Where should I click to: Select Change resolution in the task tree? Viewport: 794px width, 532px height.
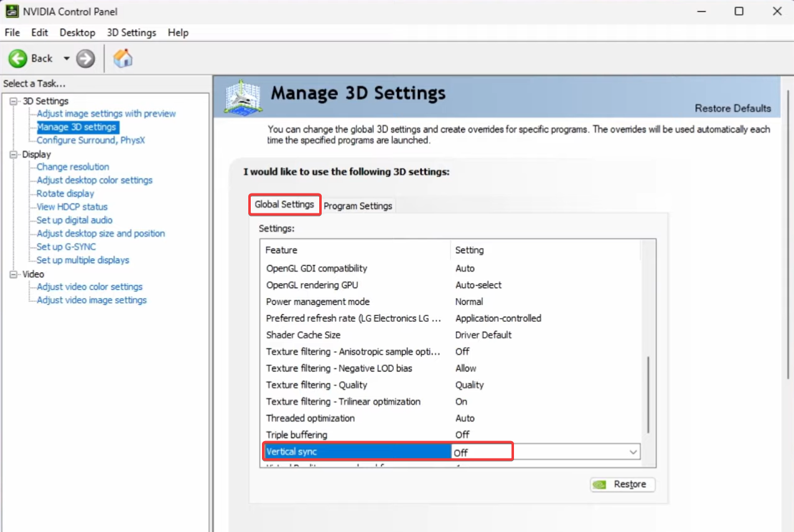[x=73, y=167]
